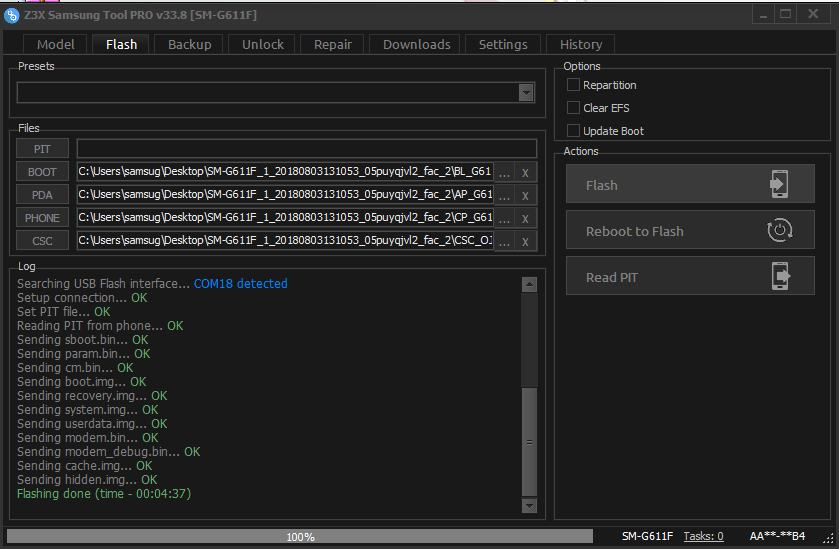Click the Z3X app icon in title bar
Screen dimensions: 839x549
click(11, 16)
